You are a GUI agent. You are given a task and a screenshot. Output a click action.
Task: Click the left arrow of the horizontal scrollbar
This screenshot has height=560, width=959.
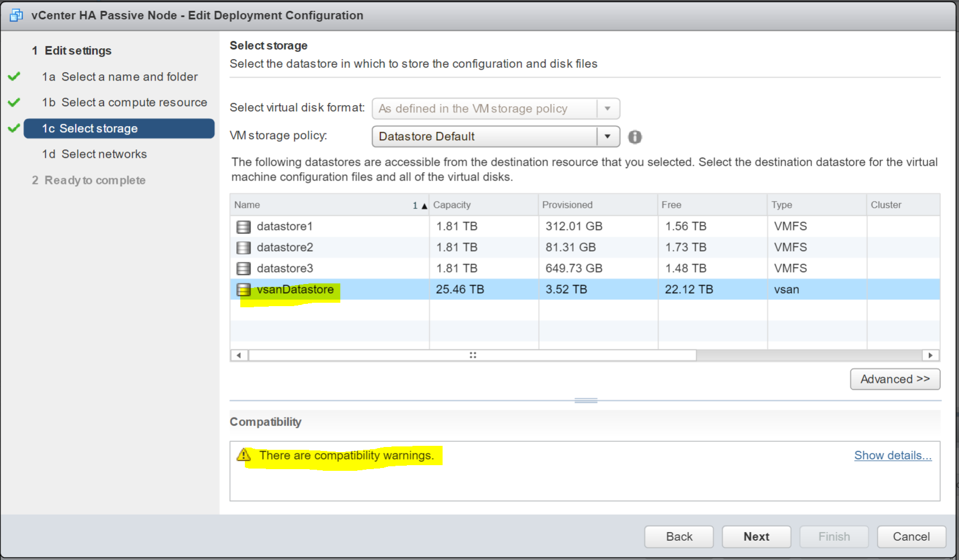[x=239, y=355]
